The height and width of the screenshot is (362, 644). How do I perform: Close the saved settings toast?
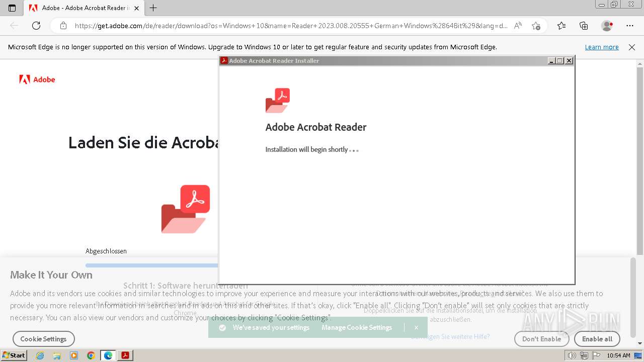click(416, 327)
